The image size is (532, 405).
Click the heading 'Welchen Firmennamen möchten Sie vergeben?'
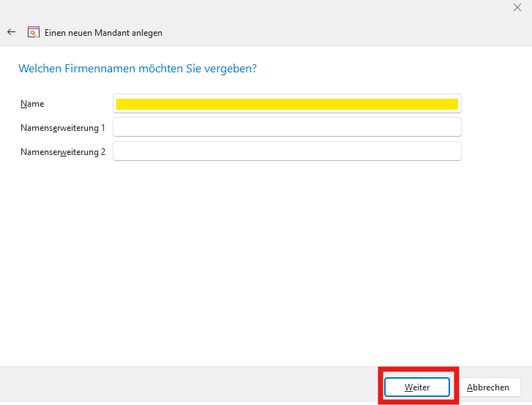tap(137, 69)
